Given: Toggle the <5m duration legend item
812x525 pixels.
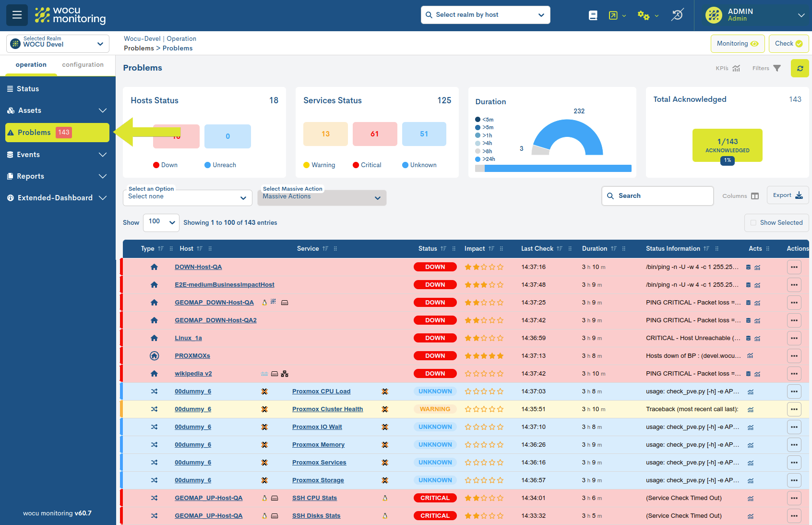Looking at the screenshot, I should click(x=484, y=120).
